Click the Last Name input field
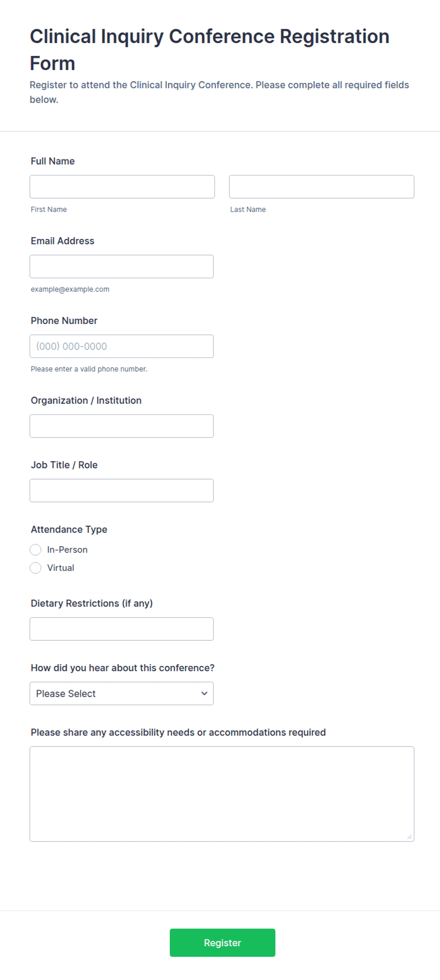This screenshot has height=980, width=440. (322, 187)
